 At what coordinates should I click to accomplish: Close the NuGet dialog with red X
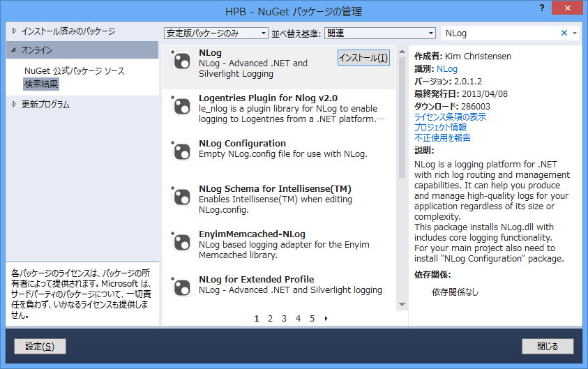point(567,8)
